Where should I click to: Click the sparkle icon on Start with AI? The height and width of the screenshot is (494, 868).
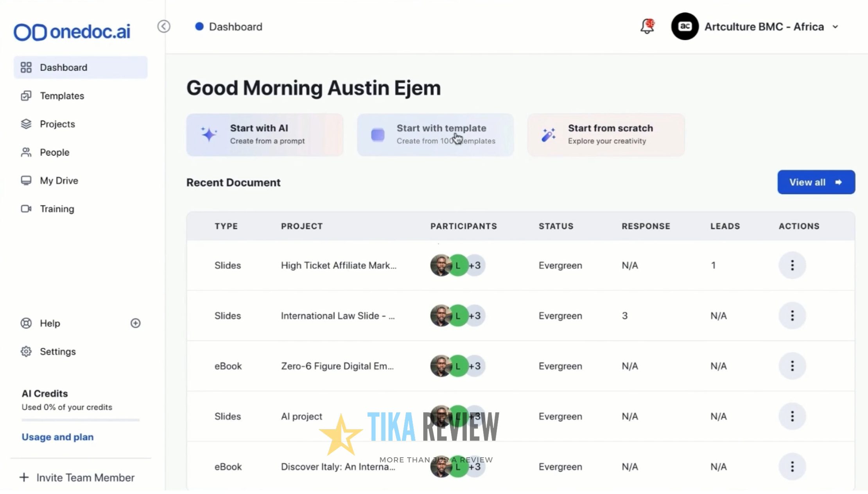[x=209, y=134]
